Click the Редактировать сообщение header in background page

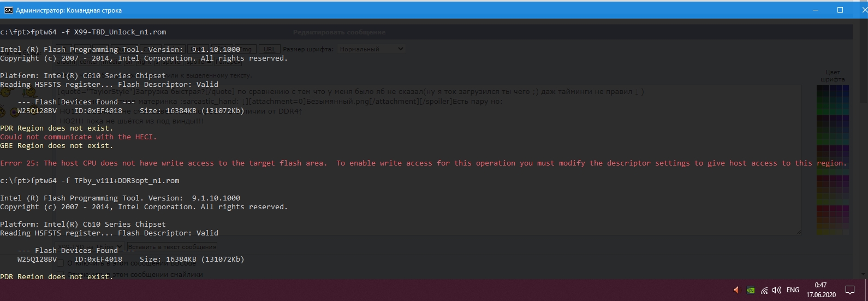(339, 33)
